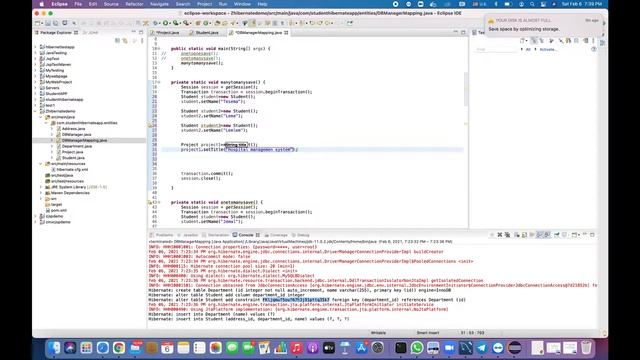This screenshot has height=360, width=640.
Task: Open Messages from the Dock
Action: (232, 347)
